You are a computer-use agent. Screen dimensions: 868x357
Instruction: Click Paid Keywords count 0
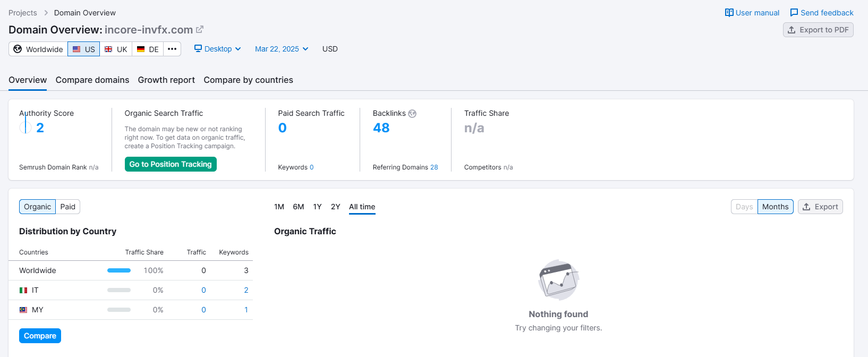pos(312,167)
